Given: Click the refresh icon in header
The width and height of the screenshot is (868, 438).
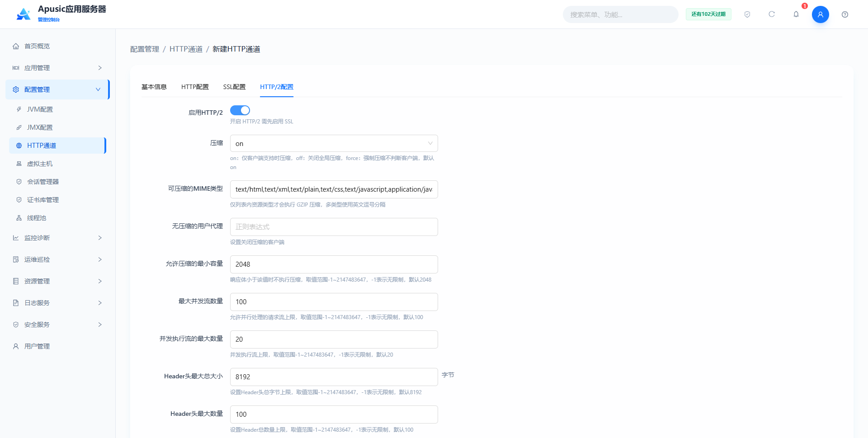Looking at the screenshot, I should (x=772, y=14).
